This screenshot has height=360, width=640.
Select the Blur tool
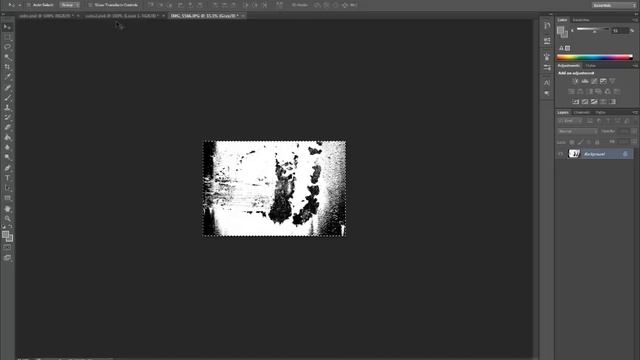(7, 147)
